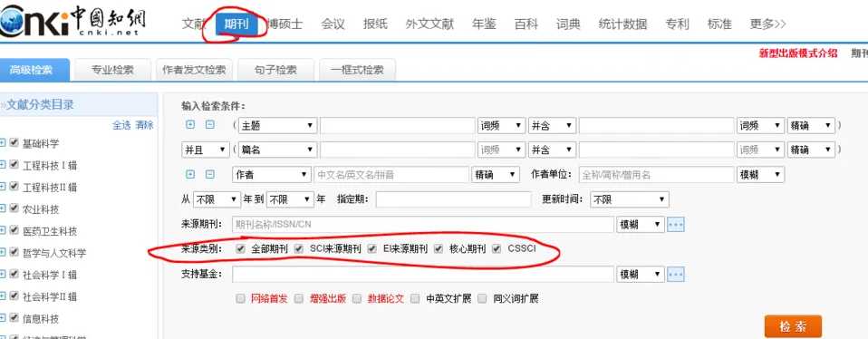Image resolution: width=868 pixels, height=339 pixels.
Task: Open the 主题 field dropdown
Action: (x=277, y=126)
